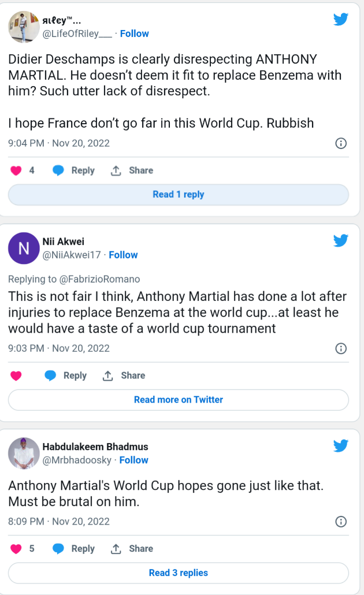Open info icon on Nii Akwei's tweet
The height and width of the screenshot is (595, 364).
(x=341, y=348)
